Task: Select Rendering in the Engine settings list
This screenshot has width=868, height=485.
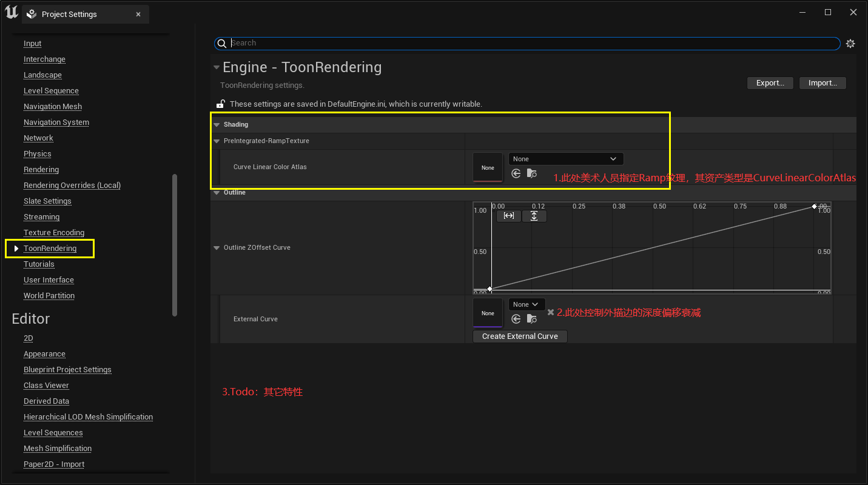Action: coord(41,169)
